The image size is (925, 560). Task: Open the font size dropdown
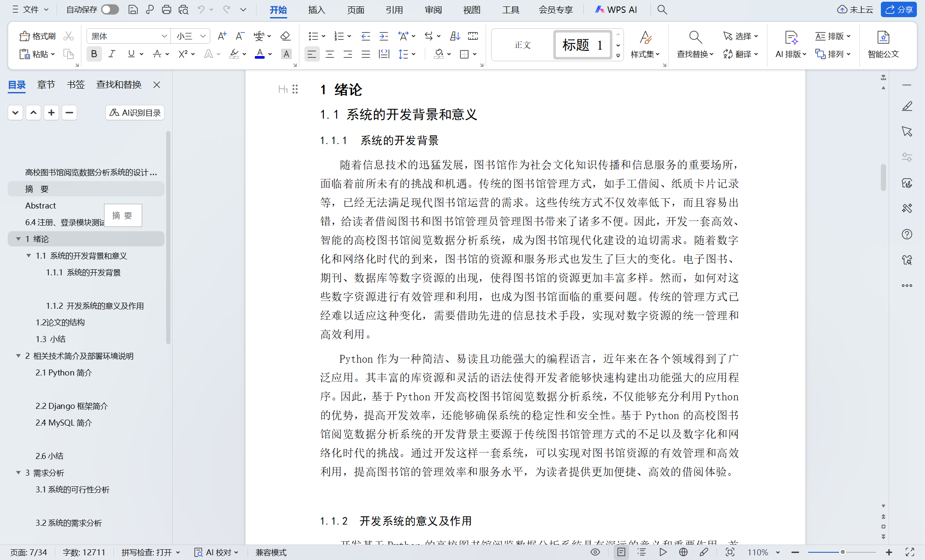tap(203, 36)
